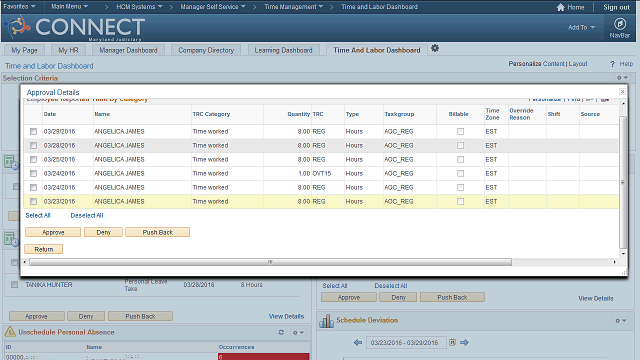Viewport: 640px width, 360px height.
Task: Click Approve in Approval Details dialog
Action: coord(53,232)
